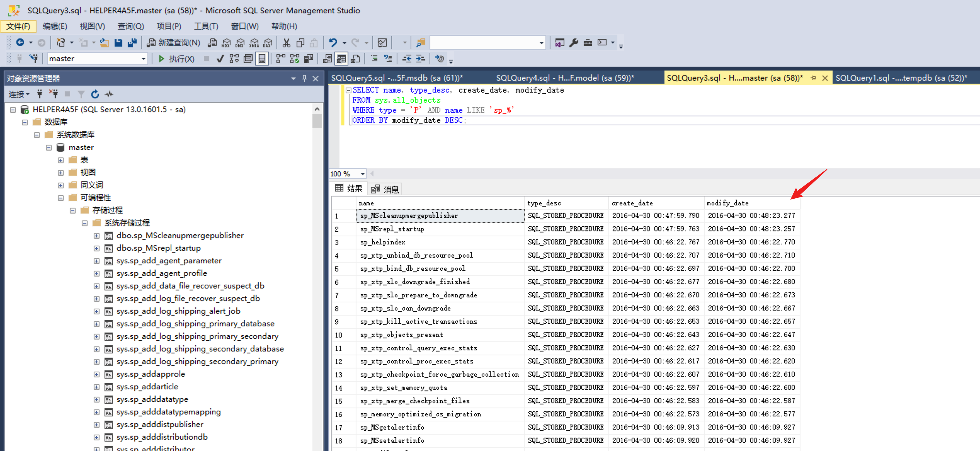Click the Object Explorer vertical scrollbar thumb
Screen dimensions: 980x451
pyautogui.click(x=317, y=121)
